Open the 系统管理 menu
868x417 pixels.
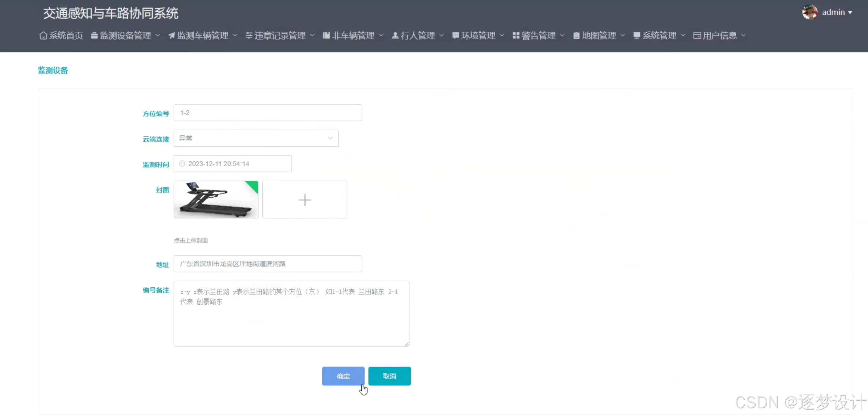pos(659,35)
